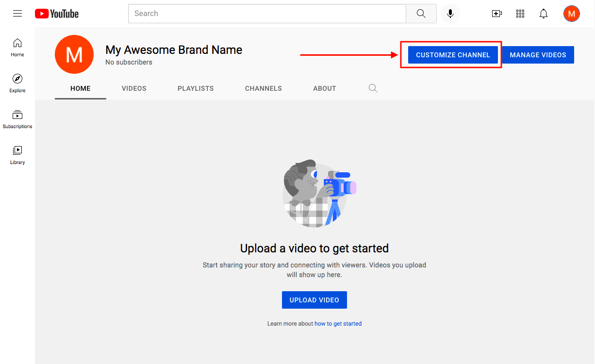Search within the channel using magnifier icon
The image size is (595, 364).
tap(373, 88)
